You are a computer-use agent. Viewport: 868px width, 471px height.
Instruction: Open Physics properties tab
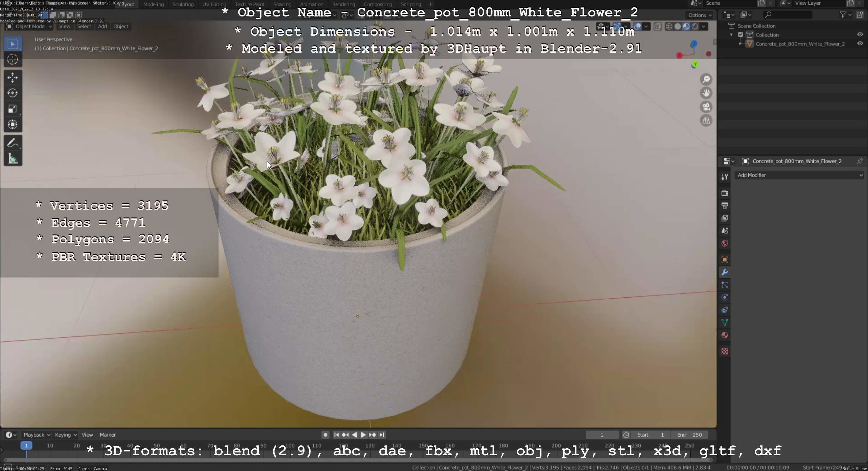(725, 297)
